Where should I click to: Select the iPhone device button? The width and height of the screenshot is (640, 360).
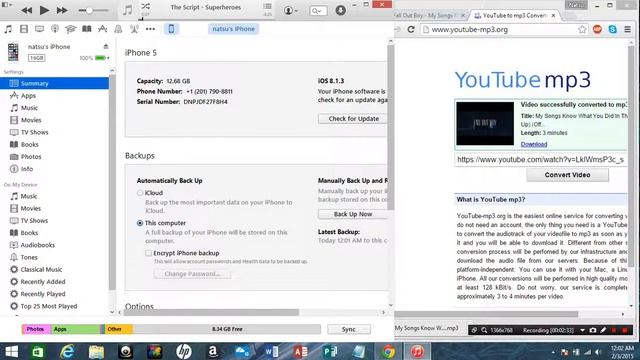[171, 29]
